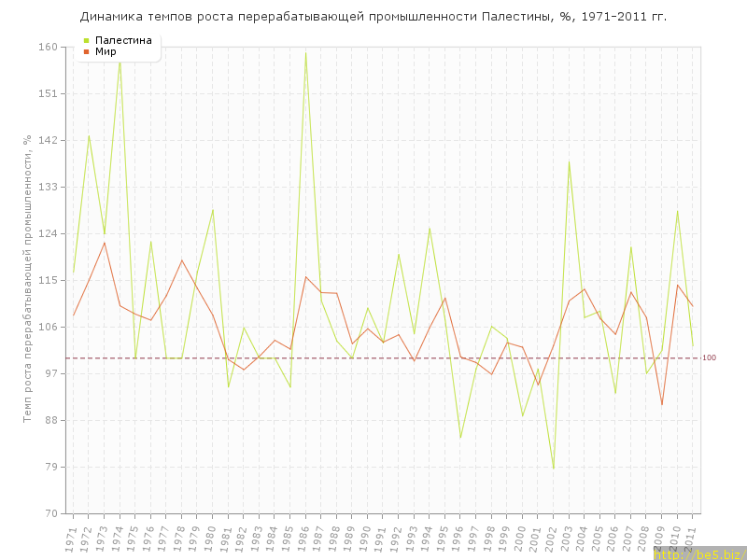Click the dashed 100% baseline
This screenshot has height=560, width=747.
pos(420,358)
